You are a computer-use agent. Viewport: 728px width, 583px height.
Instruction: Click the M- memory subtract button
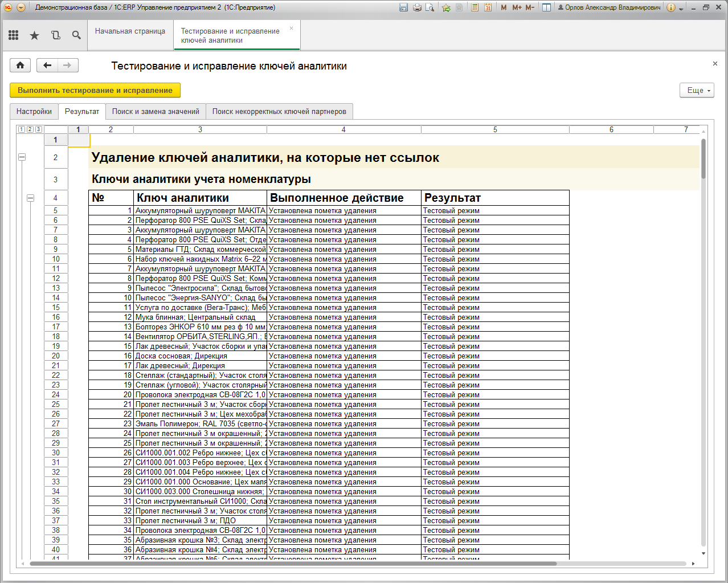click(x=530, y=7)
